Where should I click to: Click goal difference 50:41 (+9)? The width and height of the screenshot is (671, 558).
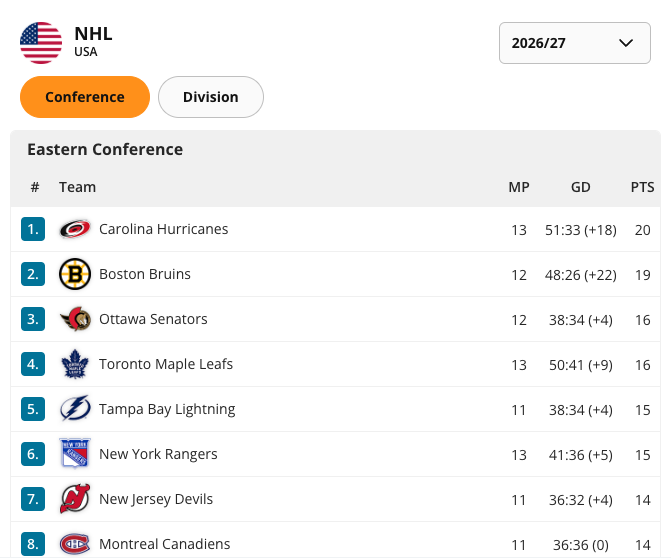point(581,365)
